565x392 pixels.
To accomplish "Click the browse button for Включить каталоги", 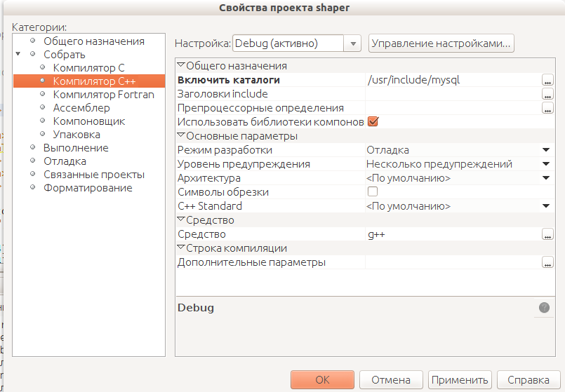I will pos(547,80).
